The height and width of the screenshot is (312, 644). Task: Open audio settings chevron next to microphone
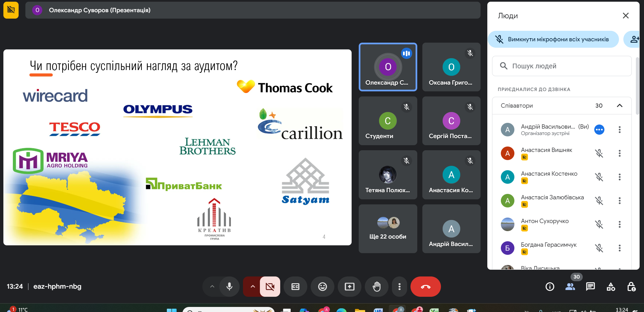point(212,287)
